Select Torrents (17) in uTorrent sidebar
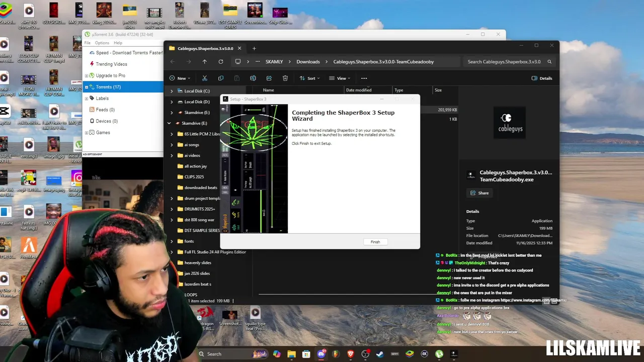 pyautogui.click(x=123, y=87)
